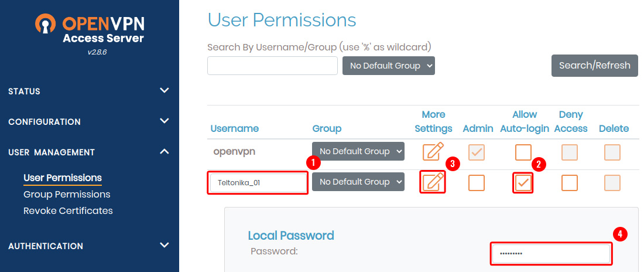Expand the Status sidebar section

pos(89,91)
